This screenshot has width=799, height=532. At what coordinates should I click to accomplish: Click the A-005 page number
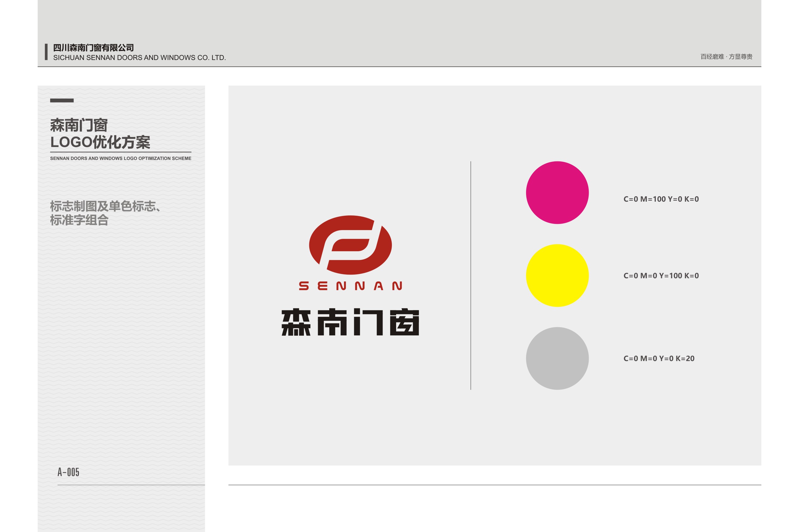tap(68, 472)
